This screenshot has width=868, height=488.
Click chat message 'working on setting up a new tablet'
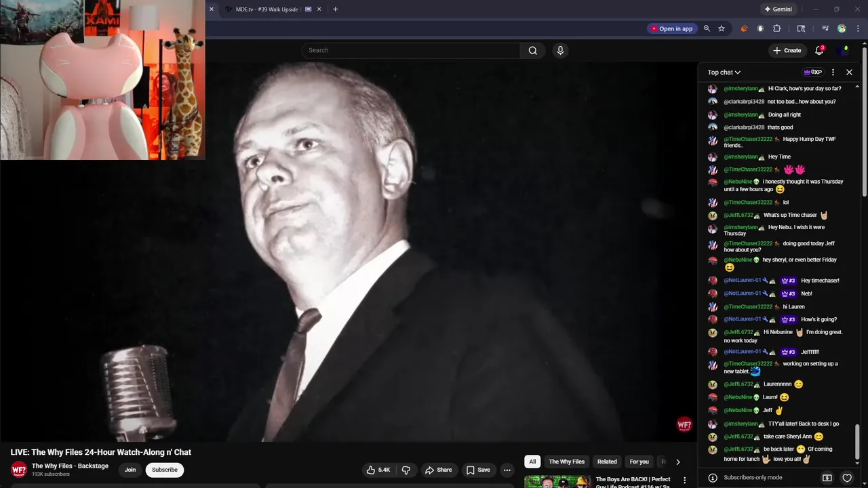[781, 367]
